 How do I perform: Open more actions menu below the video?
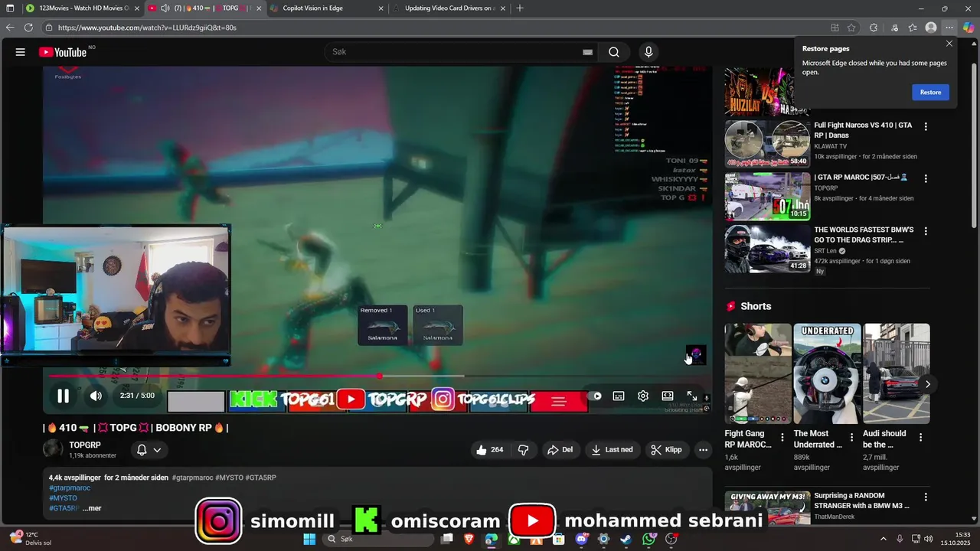click(703, 449)
